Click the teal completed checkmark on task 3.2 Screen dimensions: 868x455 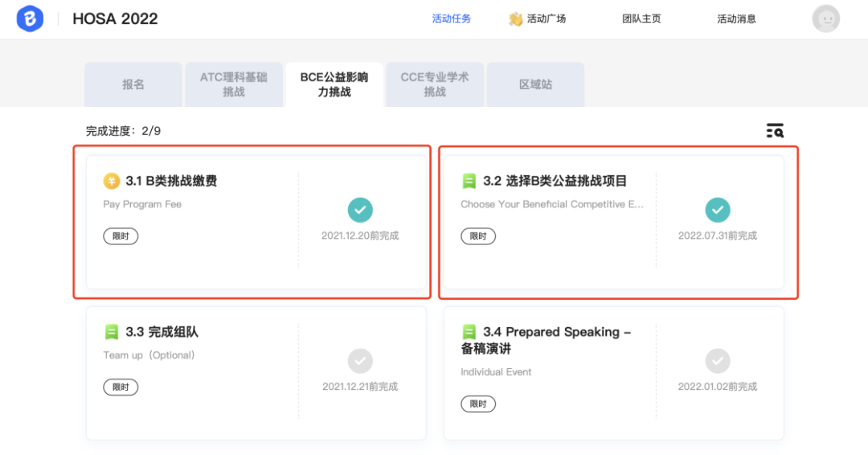(718, 210)
